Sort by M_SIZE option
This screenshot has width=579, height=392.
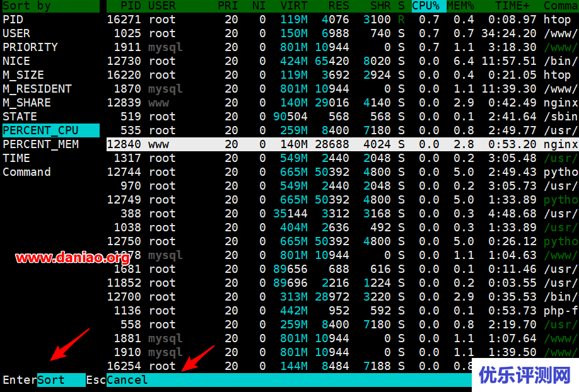click(23, 75)
